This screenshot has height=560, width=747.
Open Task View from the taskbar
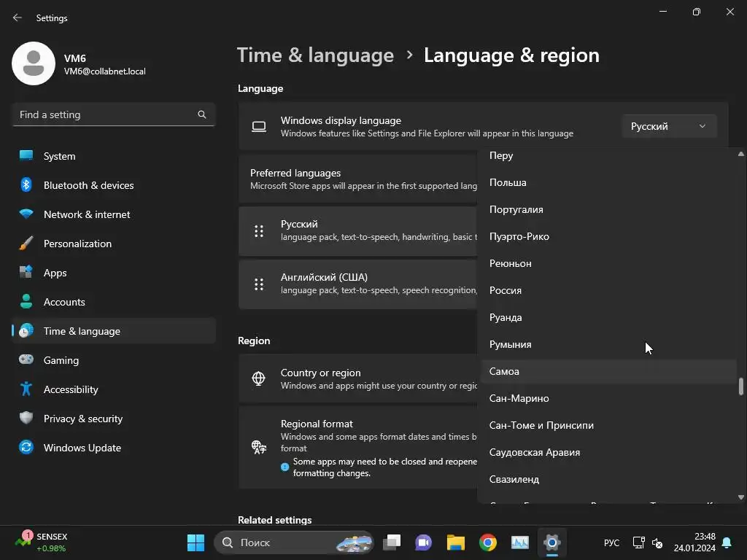pos(392,542)
